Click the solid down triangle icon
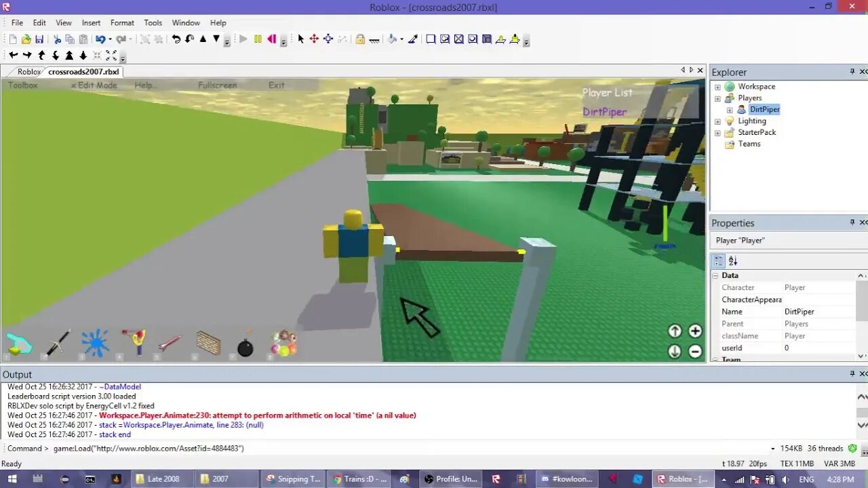This screenshot has width=868, height=488. coord(216,39)
